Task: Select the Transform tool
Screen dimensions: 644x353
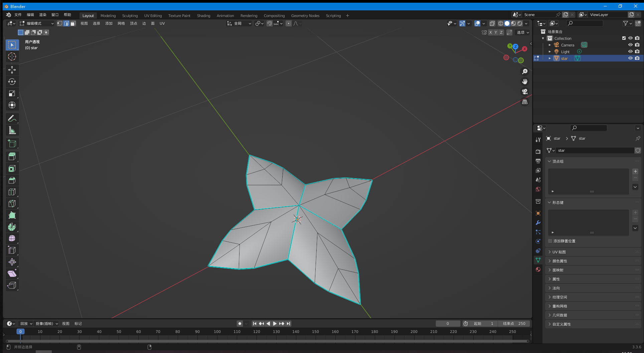Action: (x=12, y=105)
